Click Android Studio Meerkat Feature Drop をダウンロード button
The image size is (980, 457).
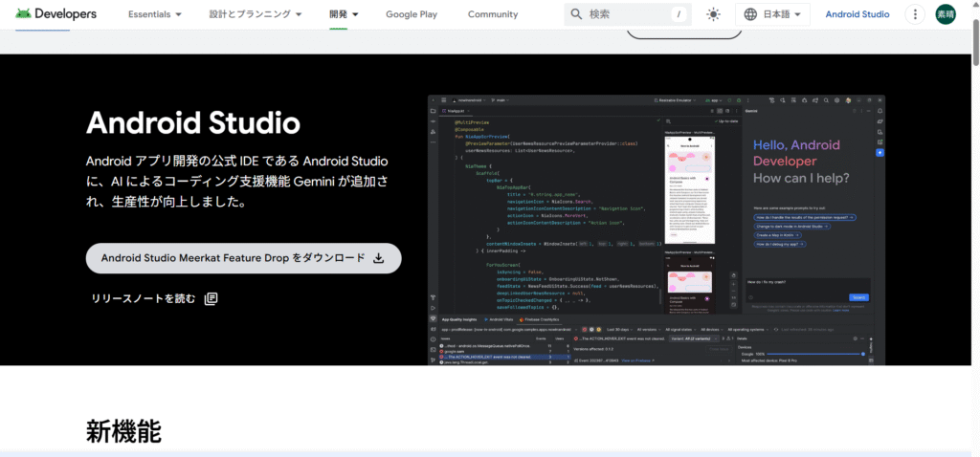tap(244, 258)
